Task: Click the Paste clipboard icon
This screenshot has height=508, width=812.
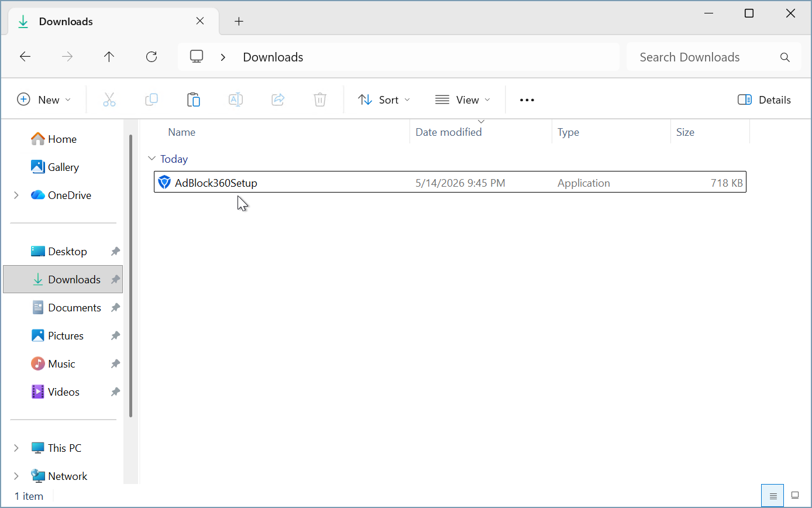Action: tap(194, 99)
